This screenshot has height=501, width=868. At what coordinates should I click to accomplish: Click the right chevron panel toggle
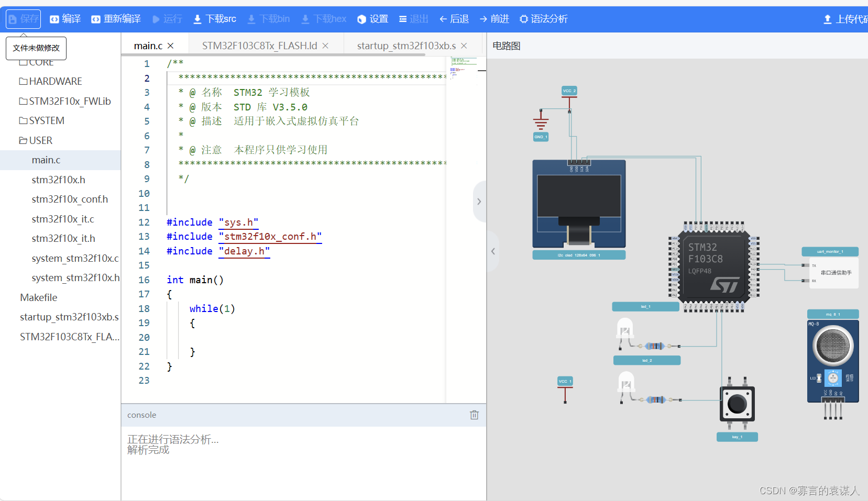click(479, 202)
